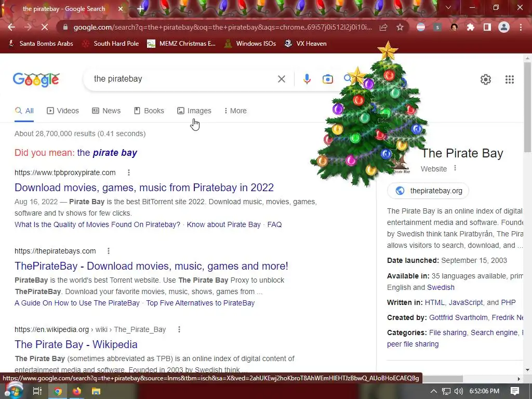Click the HTML link
This screenshot has width=532, height=399.
(435, 303)
